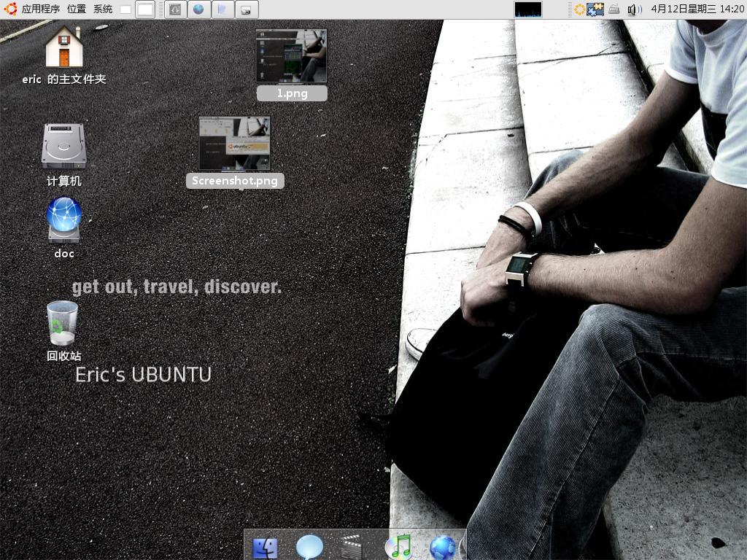This screenshot has width=747, height=560.
Task: Open the 位置 places menu
Action: click(77, 9)
